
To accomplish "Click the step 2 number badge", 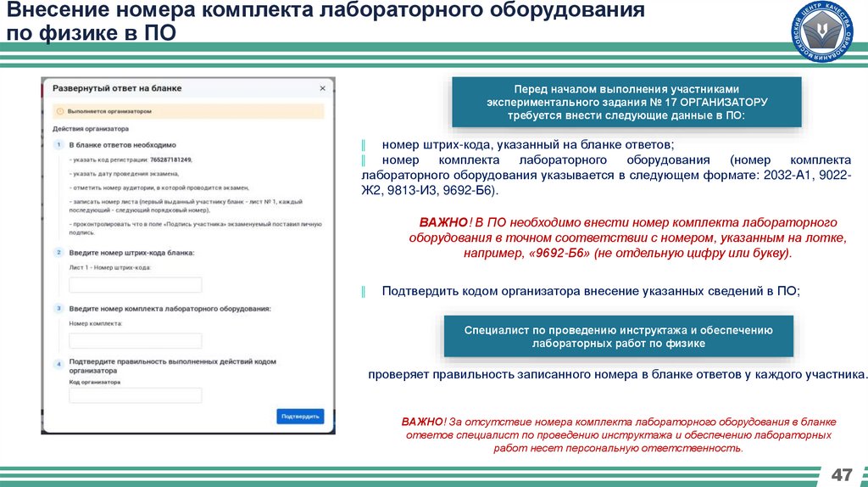I will pyautogui.click(x=58, y=252).
